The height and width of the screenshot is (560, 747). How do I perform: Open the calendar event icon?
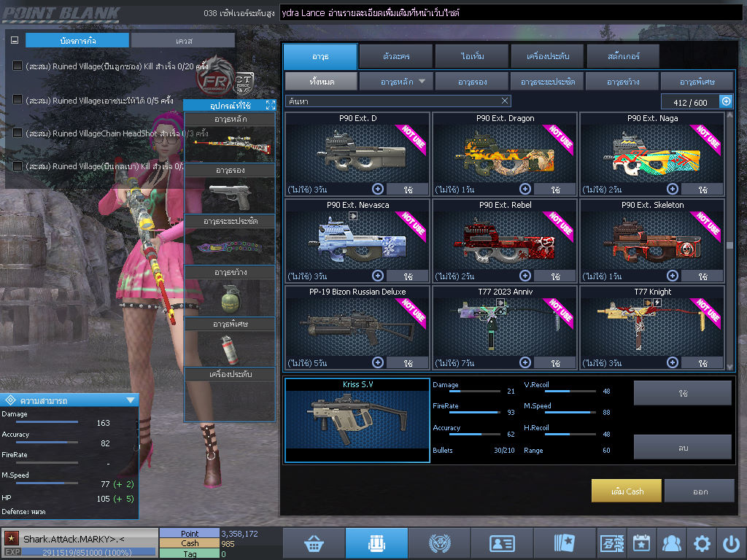click(x=641, y=543)
